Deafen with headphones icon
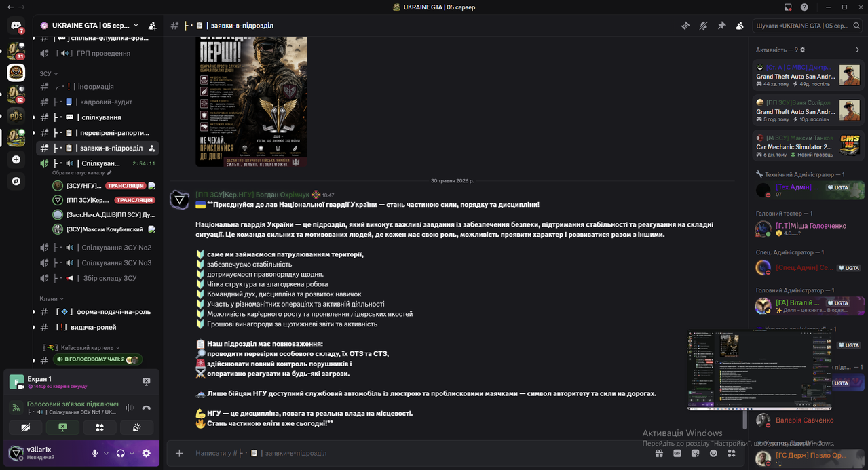 (121, 453)
